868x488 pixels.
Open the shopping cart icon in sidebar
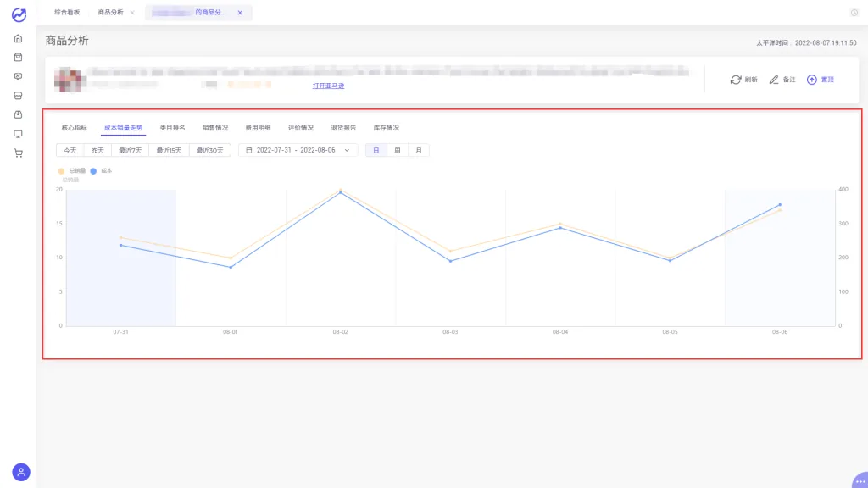click(19, 153)
